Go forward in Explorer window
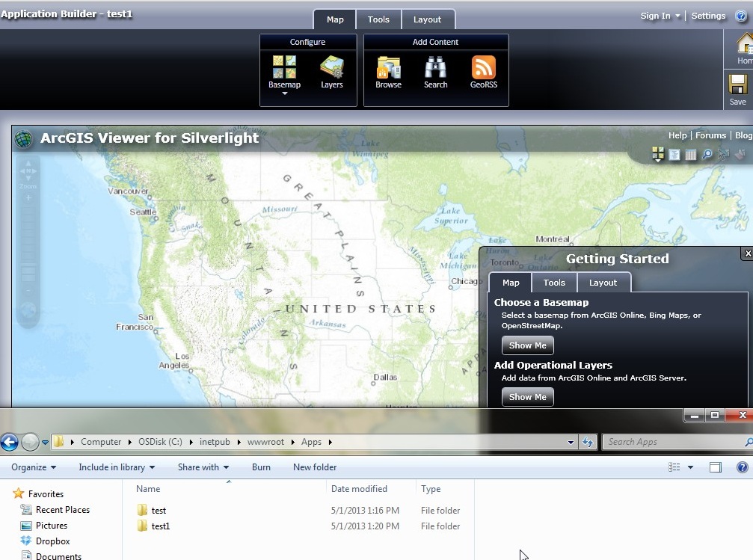This screenshot has height=560, width=753. (x=30, y=442)
